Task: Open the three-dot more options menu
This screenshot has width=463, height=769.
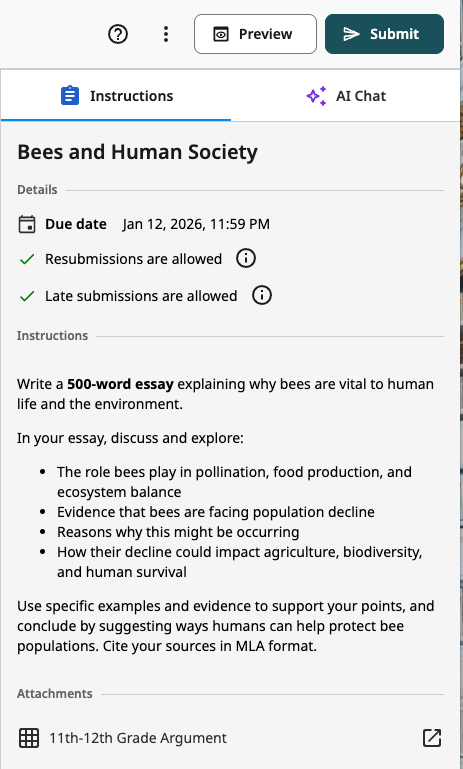Action: [x=166, y=34]
